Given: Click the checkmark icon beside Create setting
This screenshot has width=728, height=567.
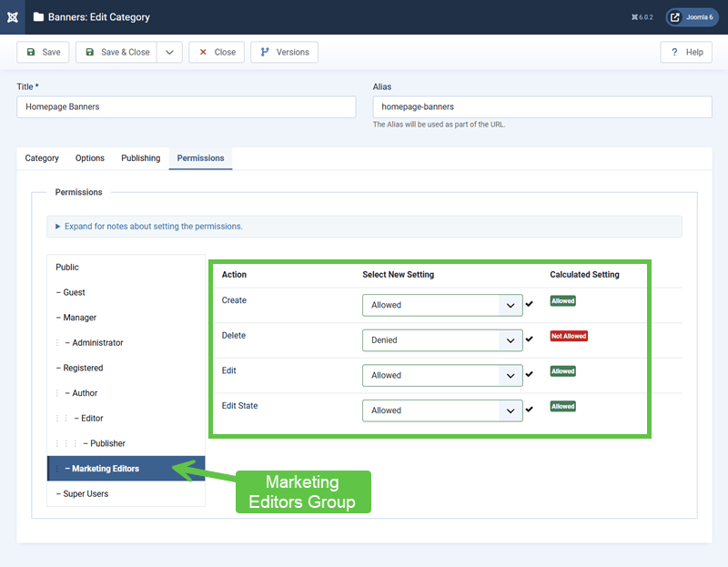Looking at the screenshot, I should [x=530, y=304].
